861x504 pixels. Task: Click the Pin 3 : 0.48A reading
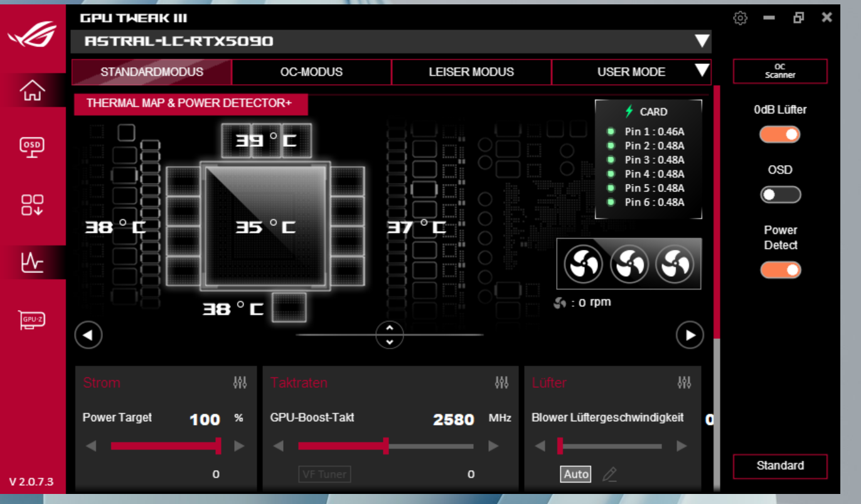click(655, 160)
